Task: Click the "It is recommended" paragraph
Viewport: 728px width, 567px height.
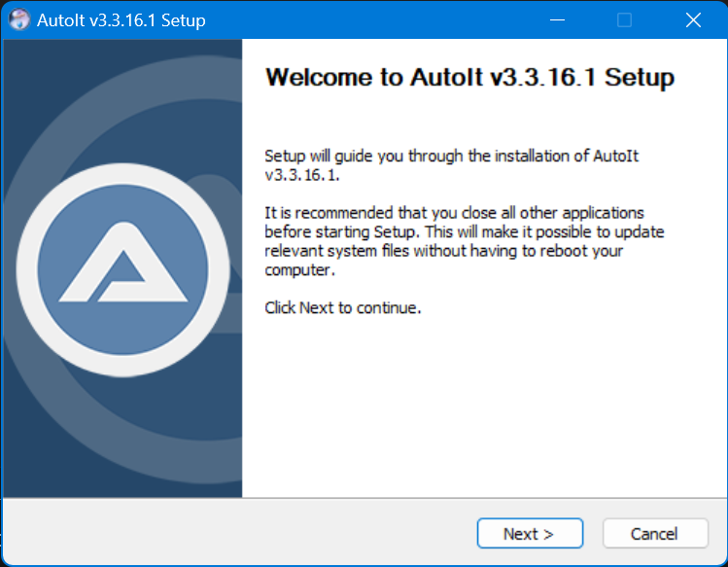Action: (x=464, y=241)
